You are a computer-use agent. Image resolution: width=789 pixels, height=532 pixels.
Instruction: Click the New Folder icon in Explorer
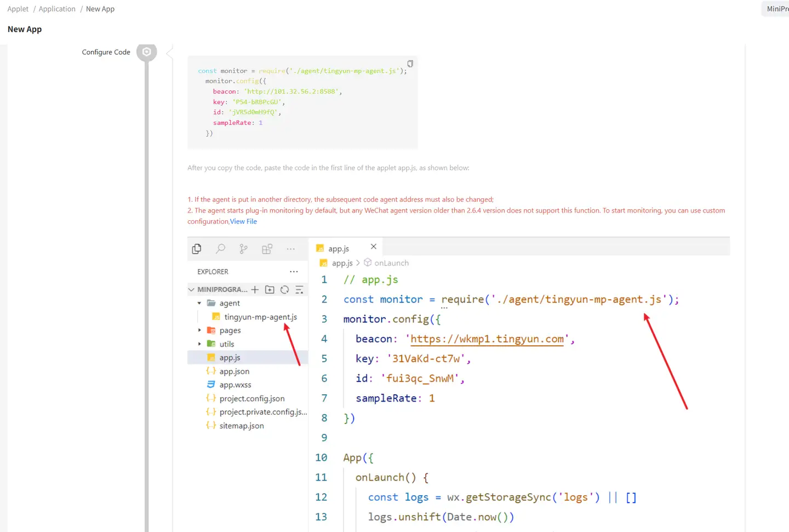coord(270,289)
